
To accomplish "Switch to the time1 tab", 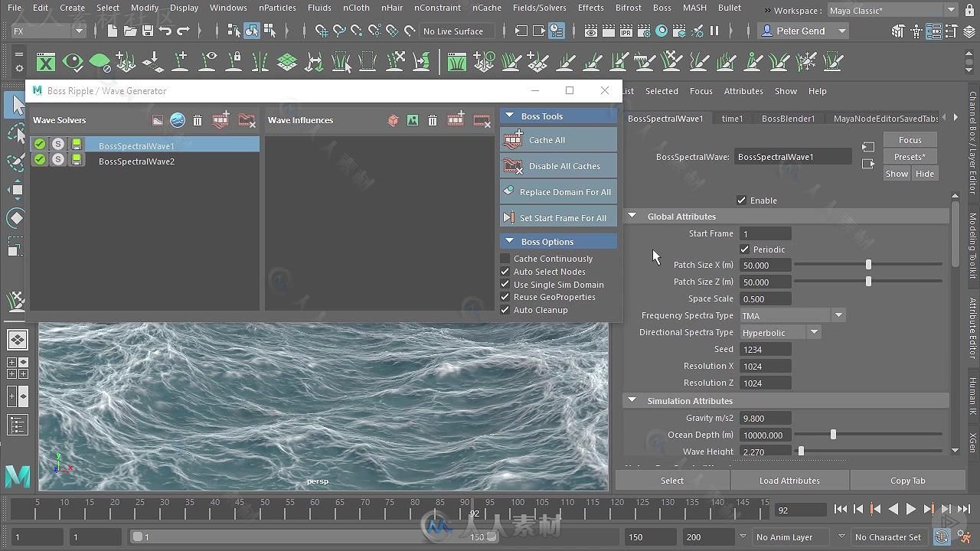I will point(732,119).
